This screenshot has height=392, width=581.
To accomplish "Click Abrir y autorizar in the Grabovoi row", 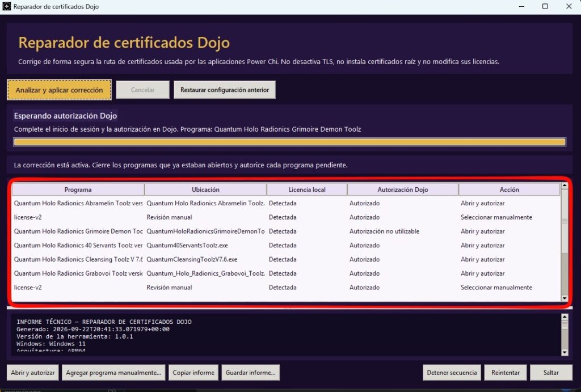I will 482,273.
